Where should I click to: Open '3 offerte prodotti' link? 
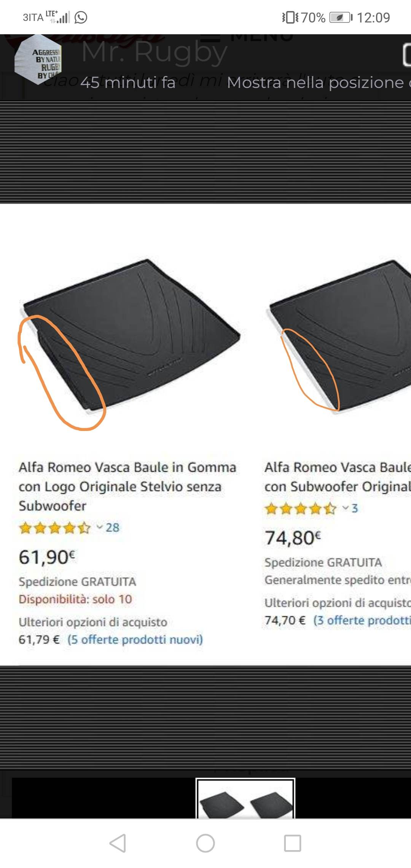362,620
